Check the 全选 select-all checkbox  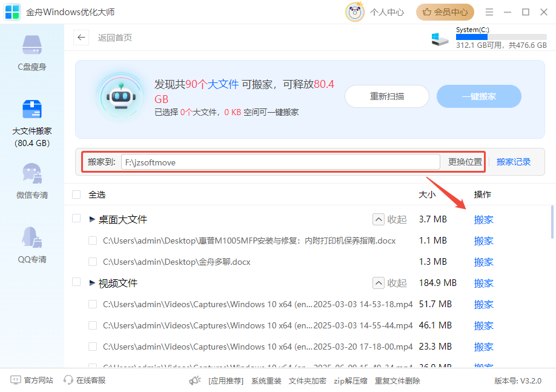point(76,194)
